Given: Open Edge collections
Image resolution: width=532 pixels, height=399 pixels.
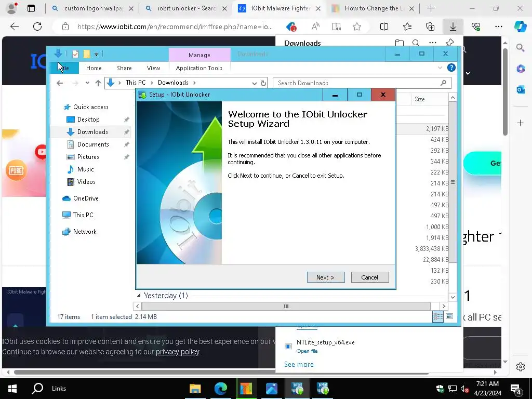Looking at the screenshot, I should click(430, 26).
